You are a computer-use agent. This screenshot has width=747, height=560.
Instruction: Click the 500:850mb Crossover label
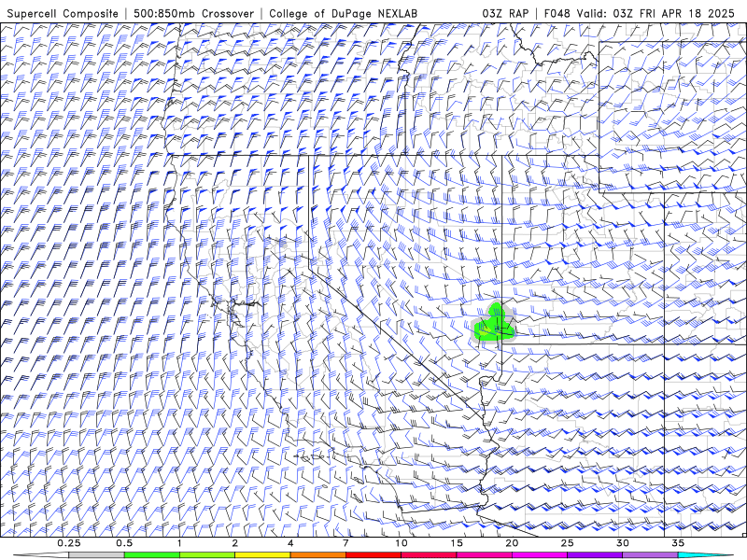[194, 14]
